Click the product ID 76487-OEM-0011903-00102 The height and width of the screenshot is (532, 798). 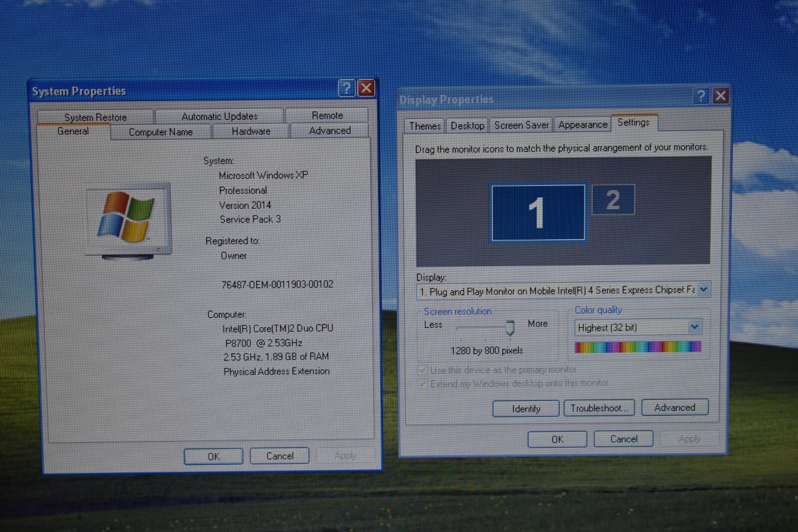(x=277, y=284)
